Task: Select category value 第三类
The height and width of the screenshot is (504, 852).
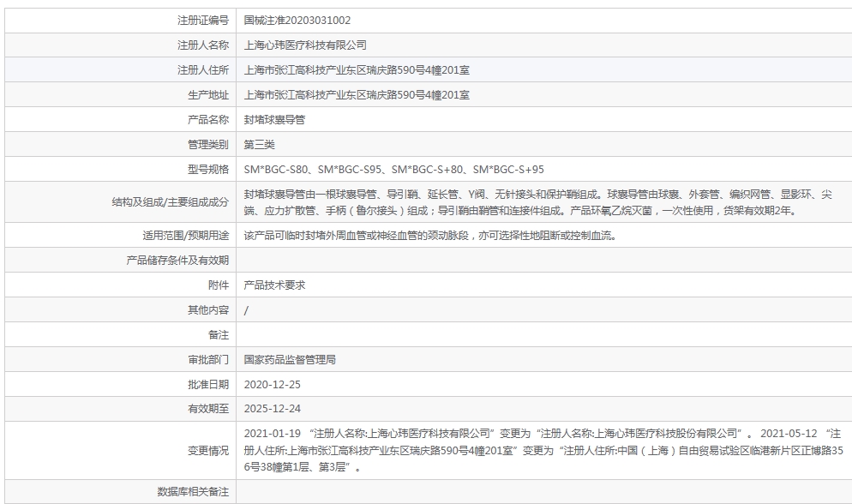Action: tap(259, 145)
